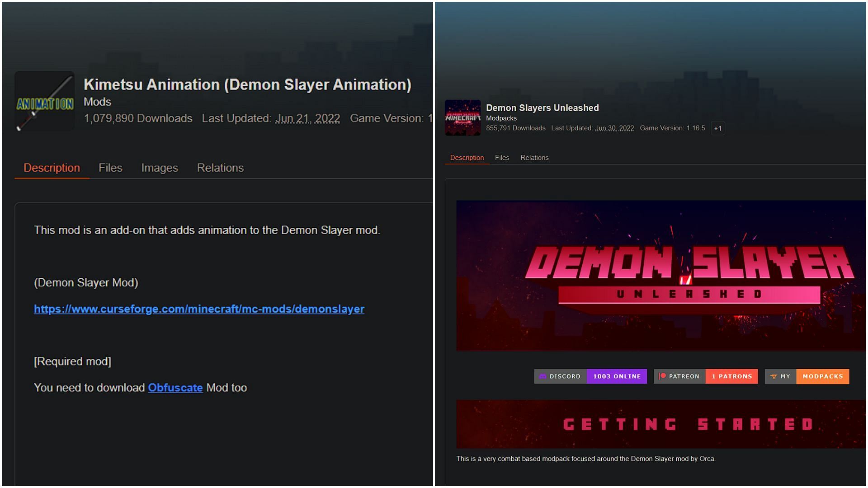Open the Files tab on left panel

tap(110, 168)
